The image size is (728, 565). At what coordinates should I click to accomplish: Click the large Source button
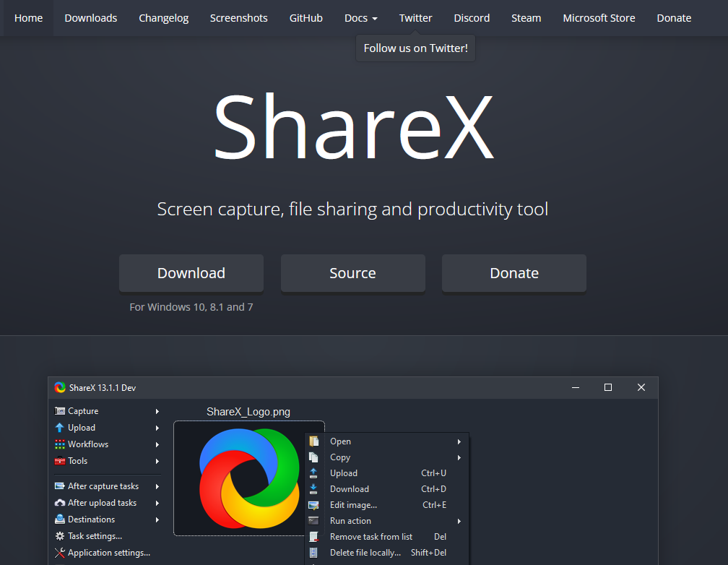coord(353,272)
